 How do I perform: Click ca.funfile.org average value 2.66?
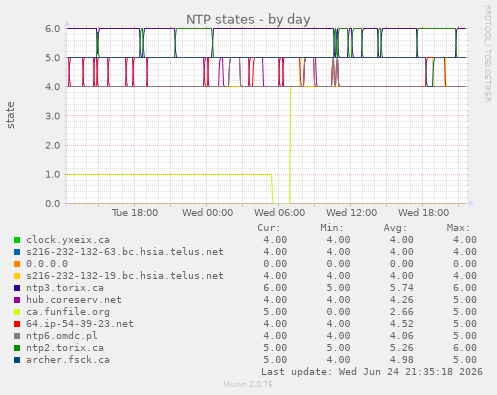402,312
